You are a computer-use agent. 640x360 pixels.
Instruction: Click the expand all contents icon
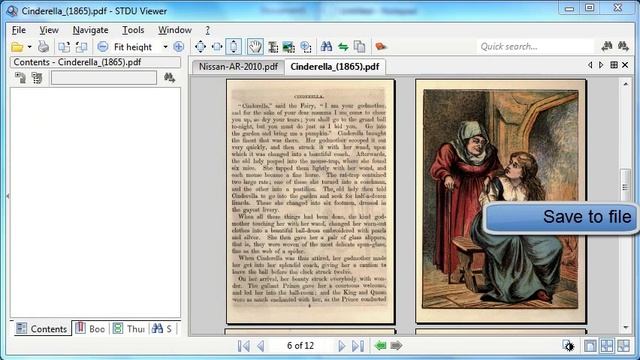pyautogui.click(x=20, y=78)
